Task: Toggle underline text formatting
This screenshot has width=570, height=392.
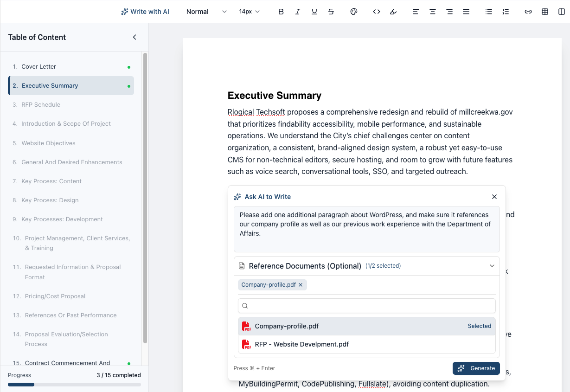Action: pyautogui.click(x=314, y=12)
